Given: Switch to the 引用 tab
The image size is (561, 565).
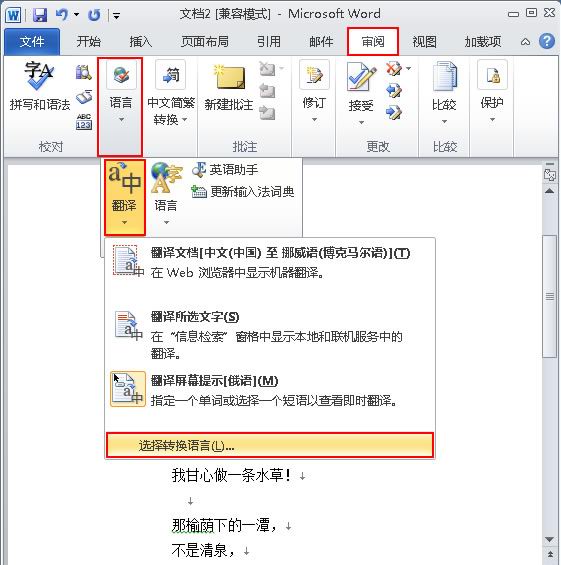Looking at the screenshot, I should [269, 42].
